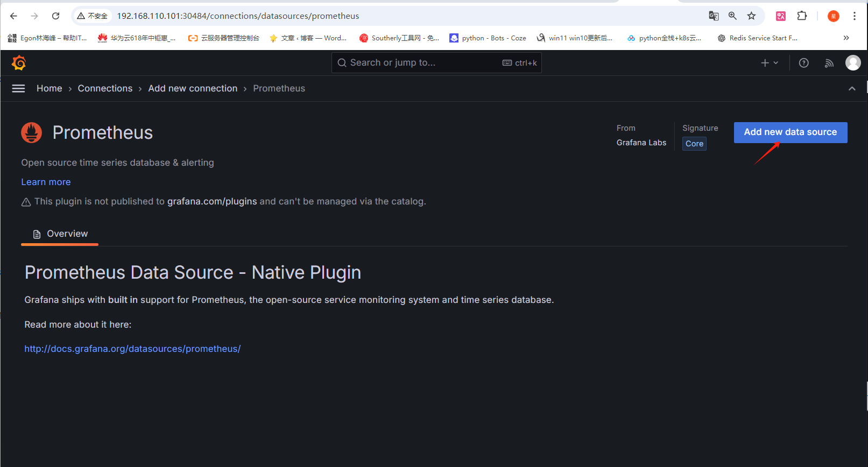Viewport: 868px width, 467px height.
Task: Open the 云服务器管理控制台 bookmark
Action: 223,38
